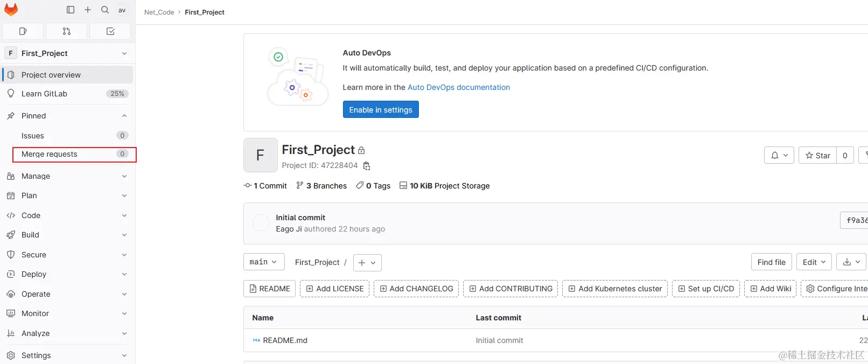This screenshot has width=868, height=364.
Task: Toggle the sidebar collapse icon
Action: [x=71, y=10]
